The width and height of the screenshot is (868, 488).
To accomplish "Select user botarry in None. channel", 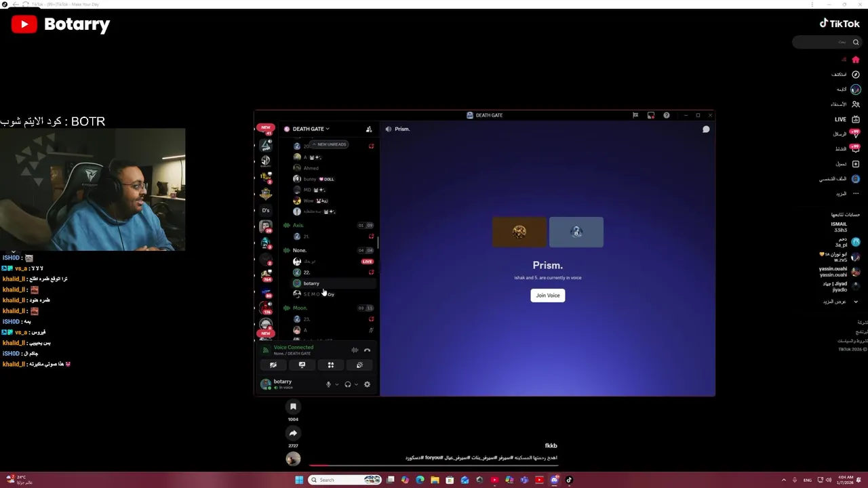I will [311, 283].
